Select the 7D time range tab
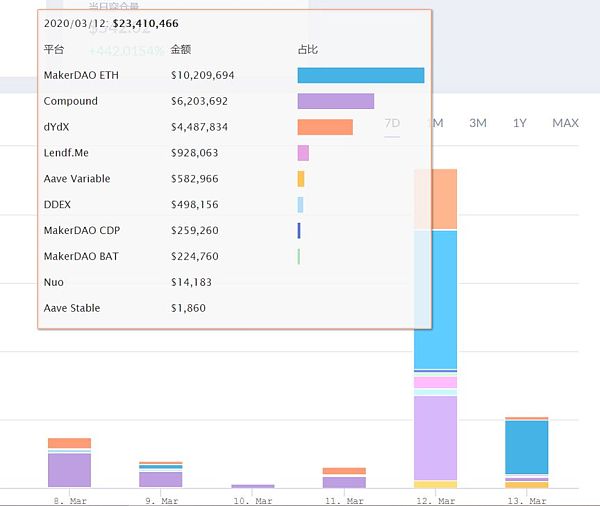The width and height of the screenshot is (600, 506). click(392, 123)
